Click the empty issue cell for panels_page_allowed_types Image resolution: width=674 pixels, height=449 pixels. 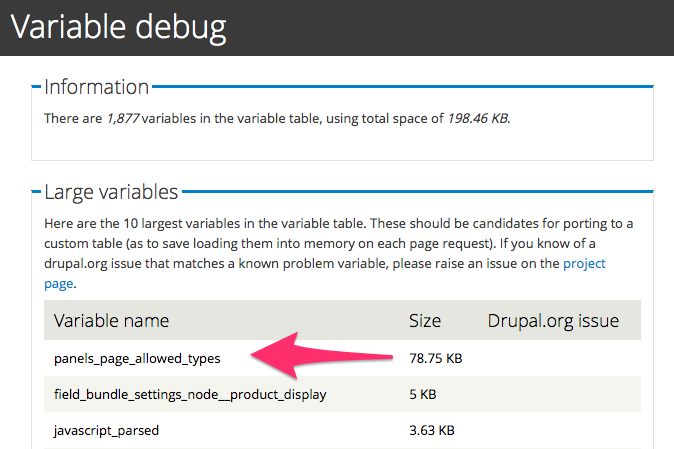click(x=560, y=357)
